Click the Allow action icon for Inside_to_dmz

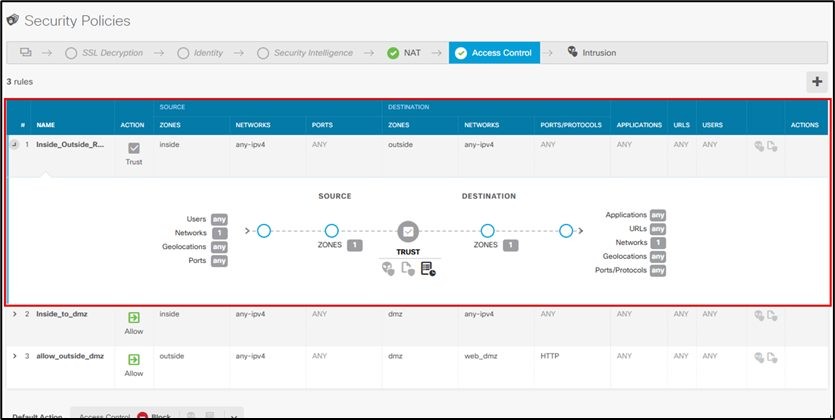134,318
